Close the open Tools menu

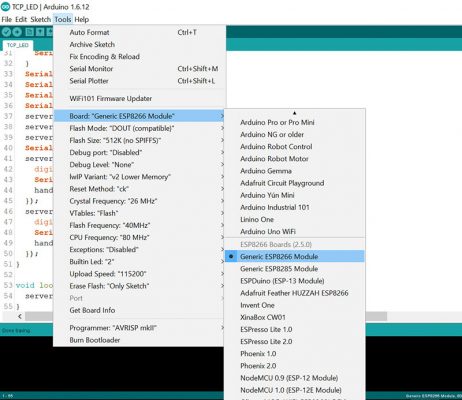(x=63, y=19)
